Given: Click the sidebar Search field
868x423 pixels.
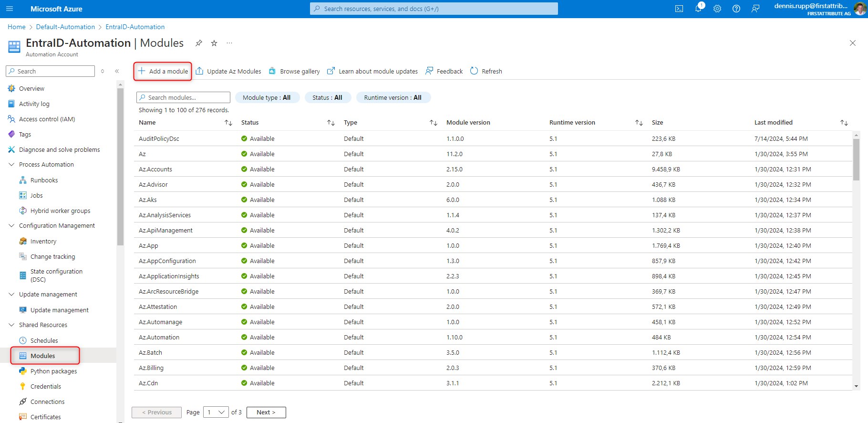Looking at the screenshot, I should click(50, 71).
